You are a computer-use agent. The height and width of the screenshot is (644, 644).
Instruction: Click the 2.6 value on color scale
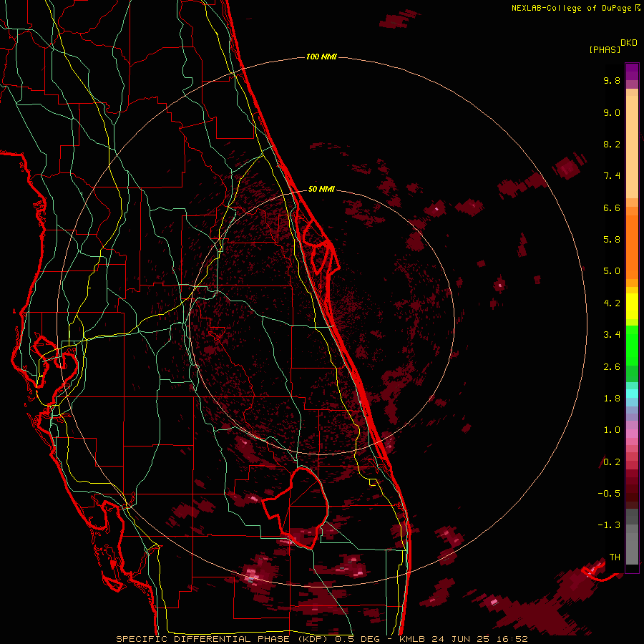click(x=612, y=367)
